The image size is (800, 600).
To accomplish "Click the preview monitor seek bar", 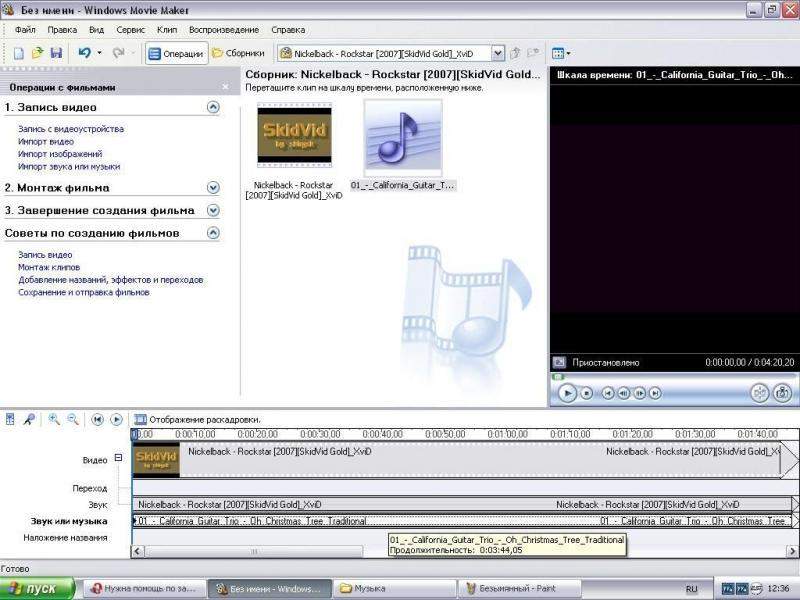I will 670,378.
